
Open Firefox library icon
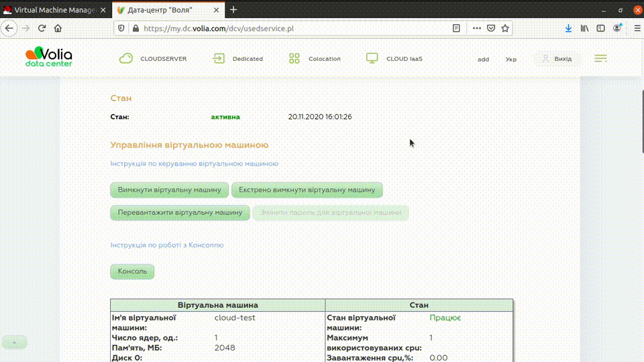(x=585, y=29)
